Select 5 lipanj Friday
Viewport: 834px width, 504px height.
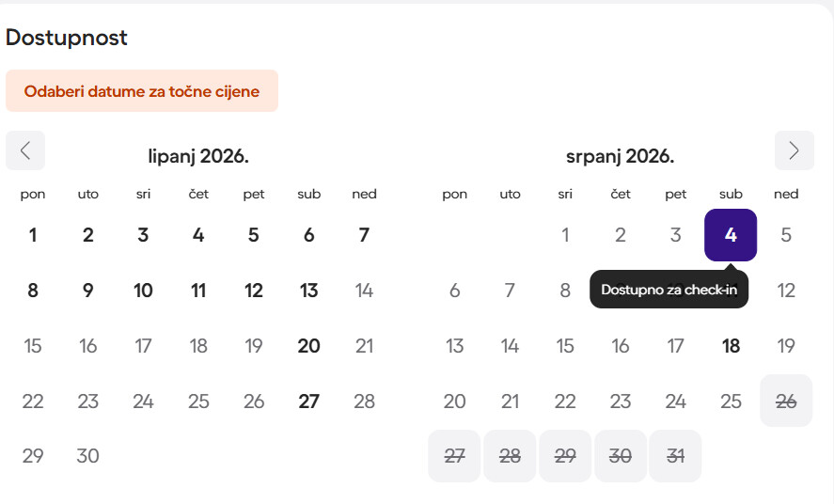[253, 235]
